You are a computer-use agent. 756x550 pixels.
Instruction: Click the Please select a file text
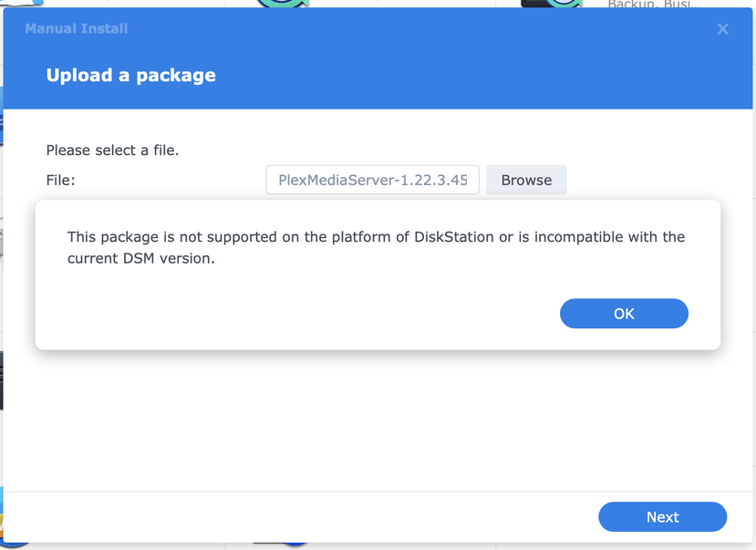(112, 150)
